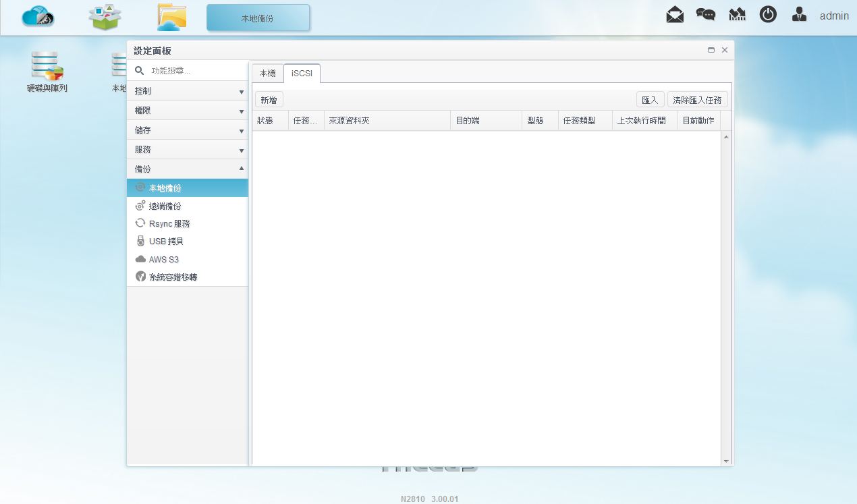Click the admin username text
This screenshot has height=504, width=857.
pyautogui.click(x=834, y=16)
